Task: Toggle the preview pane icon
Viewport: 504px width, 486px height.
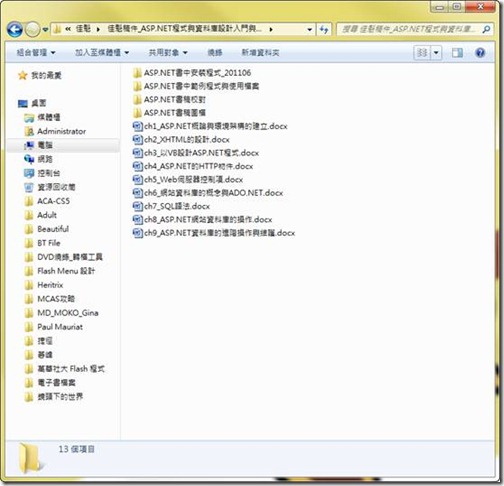Action: pos(457,53)
